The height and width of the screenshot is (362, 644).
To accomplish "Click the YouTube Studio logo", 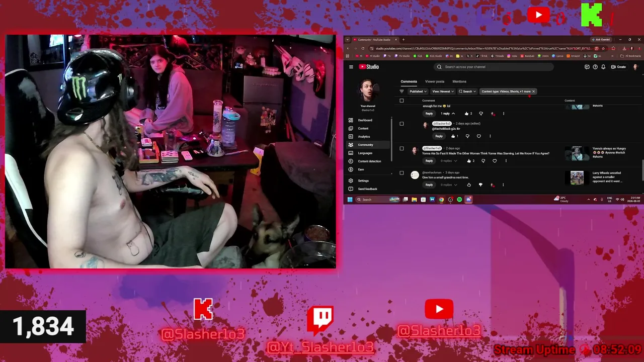I will pyautogui.click(x=369, y=67).
